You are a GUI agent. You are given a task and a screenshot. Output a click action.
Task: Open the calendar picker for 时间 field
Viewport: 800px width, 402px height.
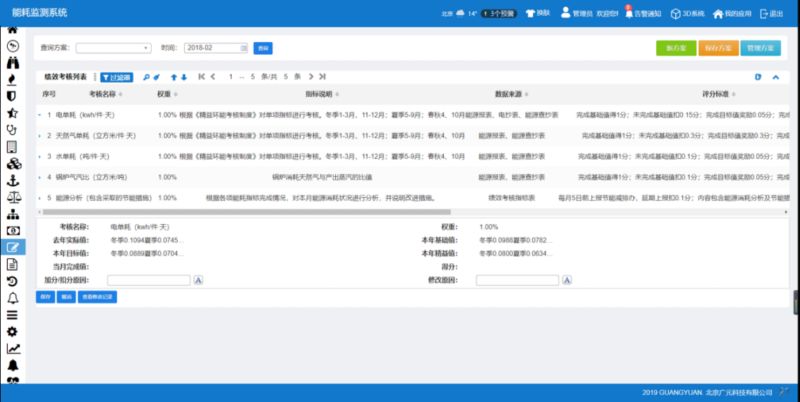[x=242, y=48]
